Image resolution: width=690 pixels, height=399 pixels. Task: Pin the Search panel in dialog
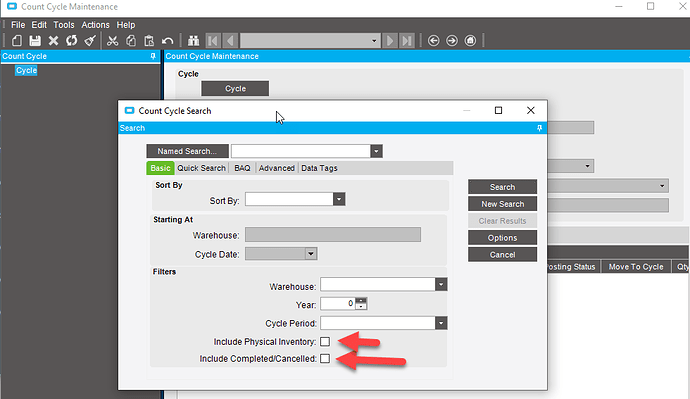pyautogui.click(x=539, y=128)
